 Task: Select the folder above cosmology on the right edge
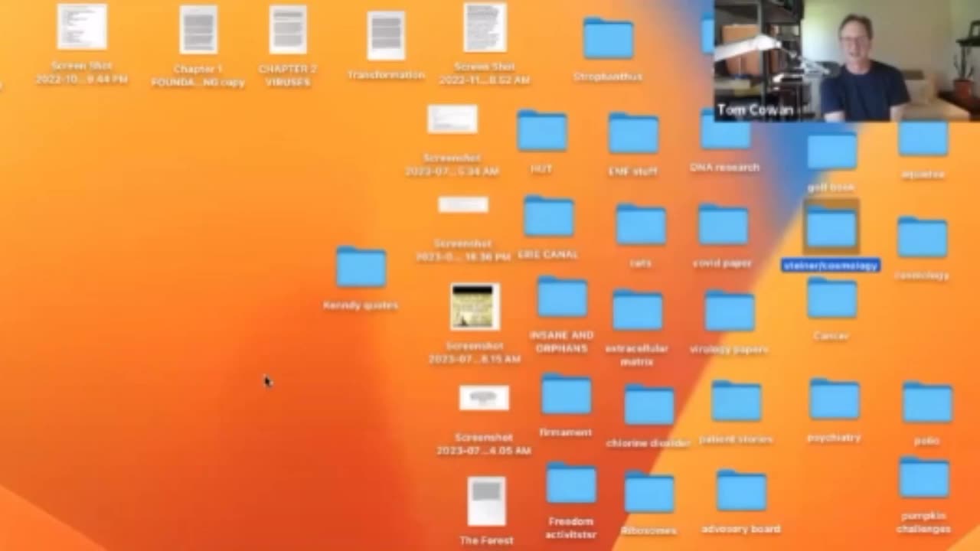(923, 138)
